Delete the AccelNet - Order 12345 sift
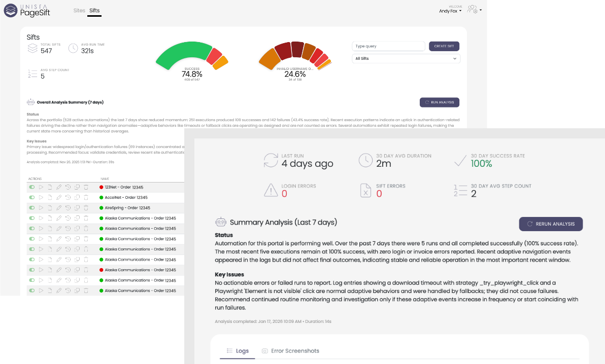Viewport: 605px width, 364px height. point(86,197)
